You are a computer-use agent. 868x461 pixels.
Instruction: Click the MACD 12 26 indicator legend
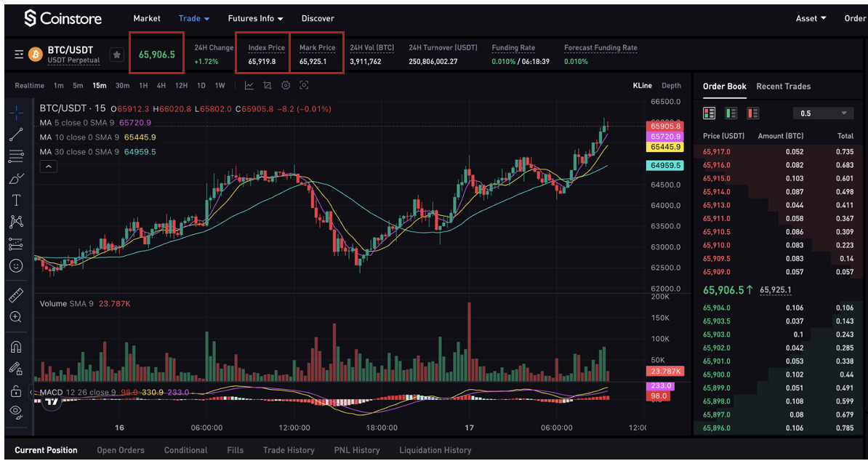click(x=115, y=393)
